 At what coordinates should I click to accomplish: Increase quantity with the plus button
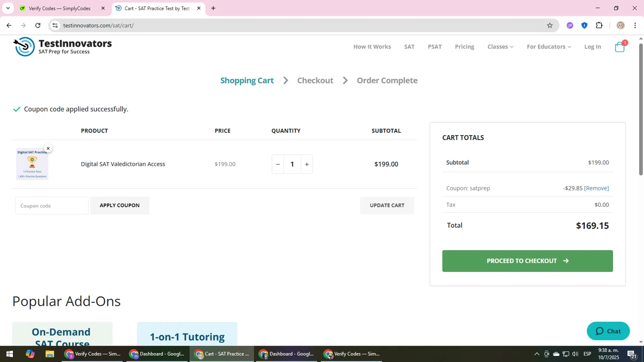(307, 164)
